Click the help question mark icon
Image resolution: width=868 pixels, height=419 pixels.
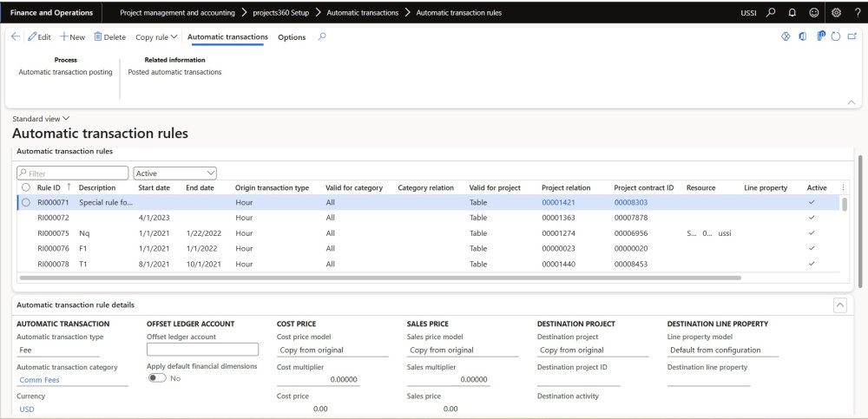coord(857,13)
